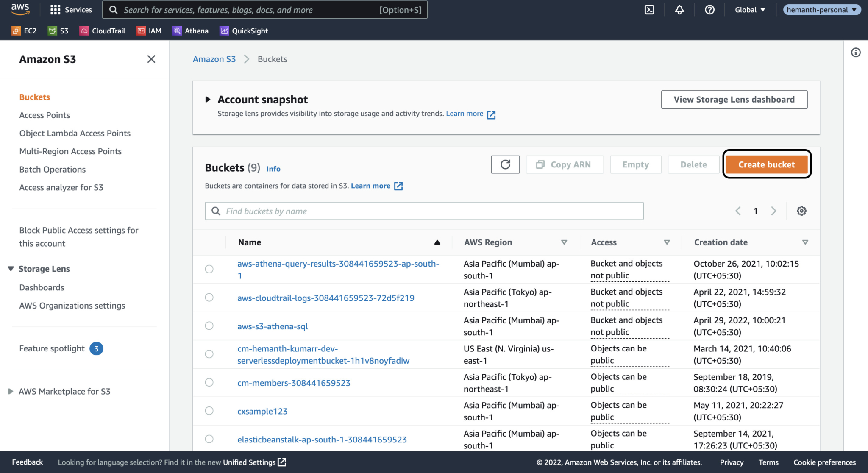The image size is (868, 473).
Task: Click in the Find buckets by name field
Action: click(x=424, y=211)
